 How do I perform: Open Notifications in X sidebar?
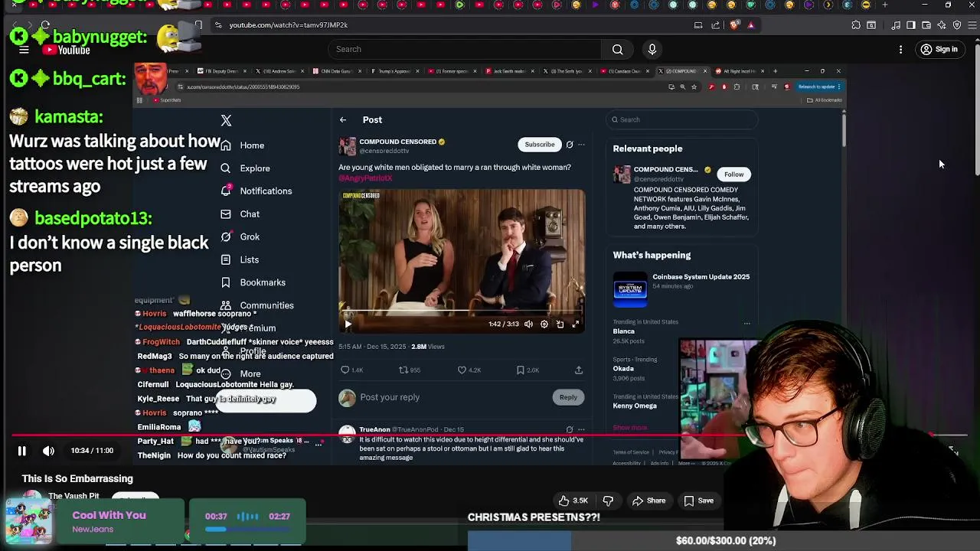coord(256,191)
